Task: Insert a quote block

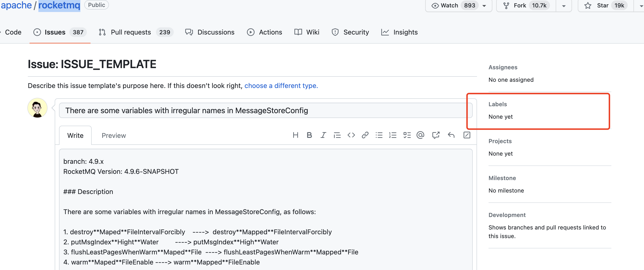Action: coord(337,135)
